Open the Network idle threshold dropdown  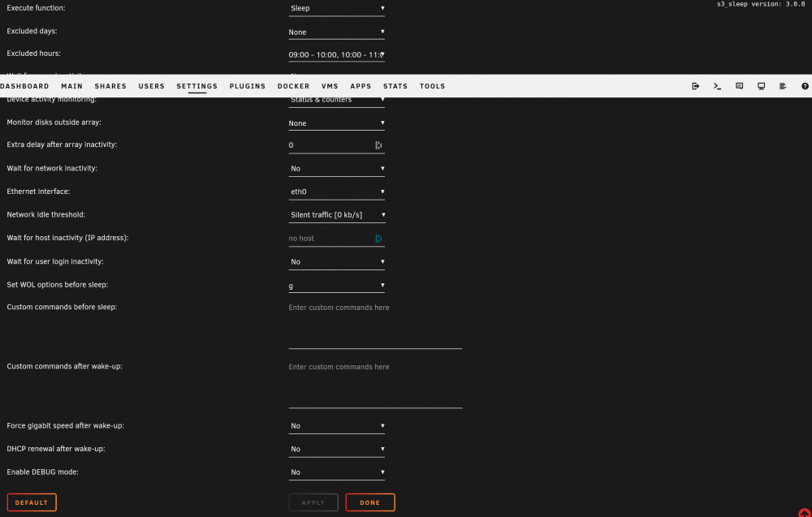(337, 215)
